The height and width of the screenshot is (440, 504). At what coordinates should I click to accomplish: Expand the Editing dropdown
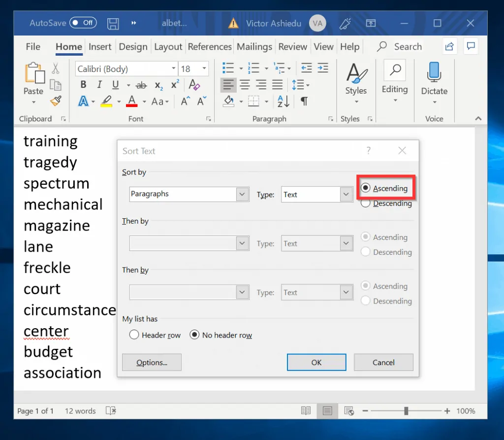[x=395, y=101]
